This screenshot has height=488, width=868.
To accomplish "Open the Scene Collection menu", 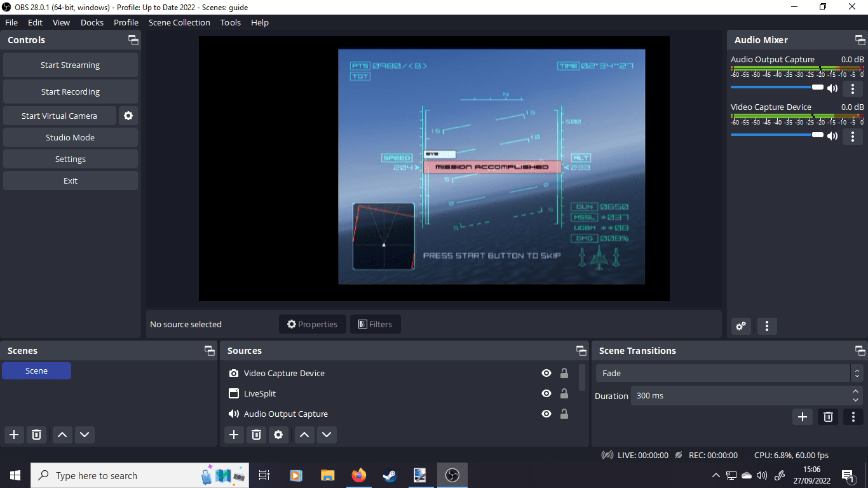I will 179,22.
